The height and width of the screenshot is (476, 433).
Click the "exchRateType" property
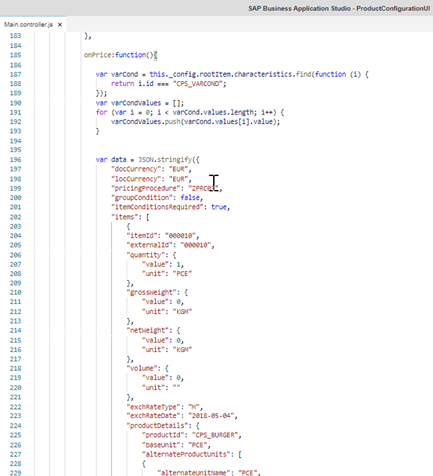[155, 407]
